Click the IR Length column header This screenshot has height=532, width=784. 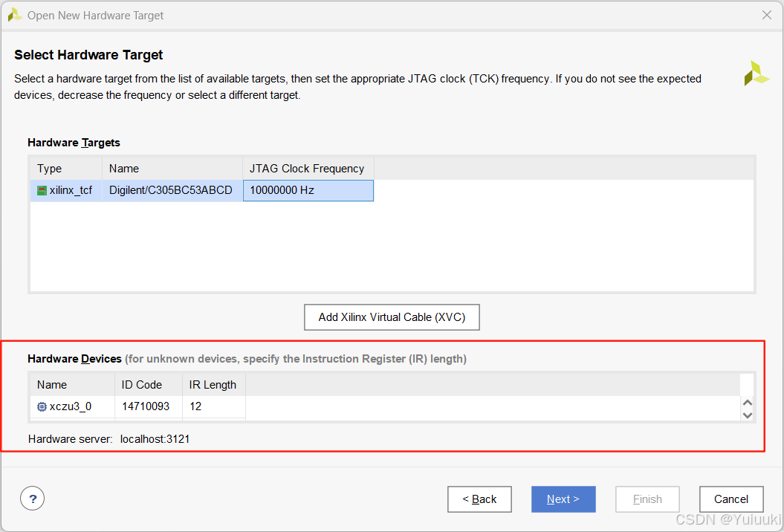point(213,384)
